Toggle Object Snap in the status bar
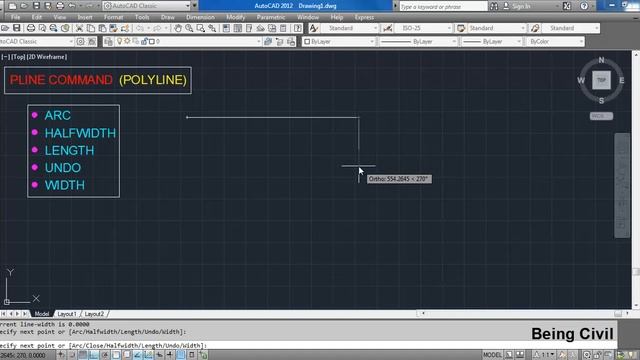The height and width of the screenshot is (360, 640). point(116,355)
